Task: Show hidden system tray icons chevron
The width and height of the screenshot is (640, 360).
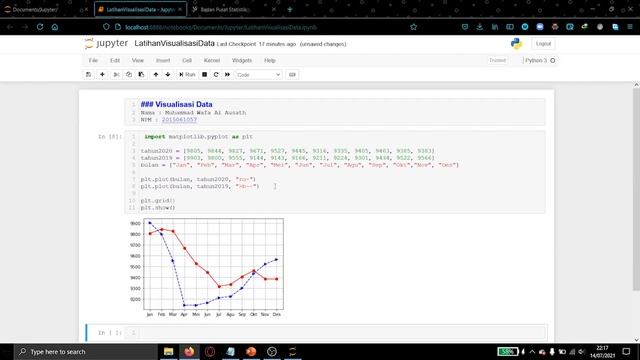Action: point(532,352)
